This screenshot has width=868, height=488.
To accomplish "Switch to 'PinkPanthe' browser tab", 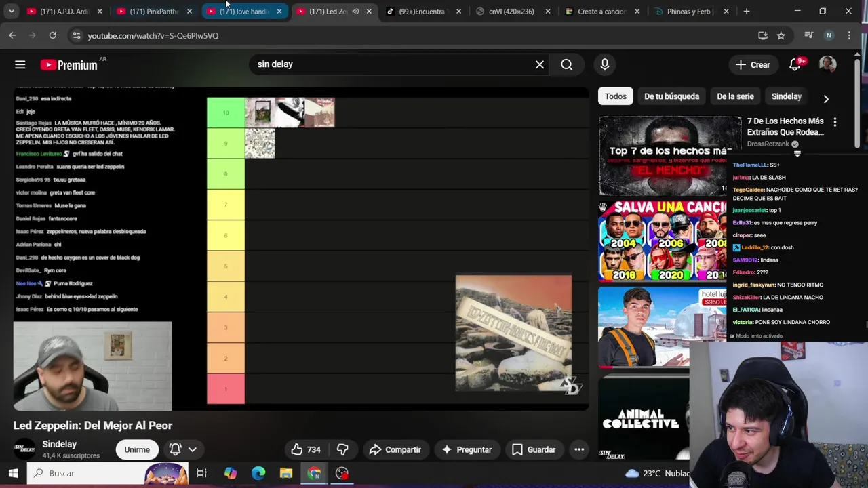I will pos(154,12).
